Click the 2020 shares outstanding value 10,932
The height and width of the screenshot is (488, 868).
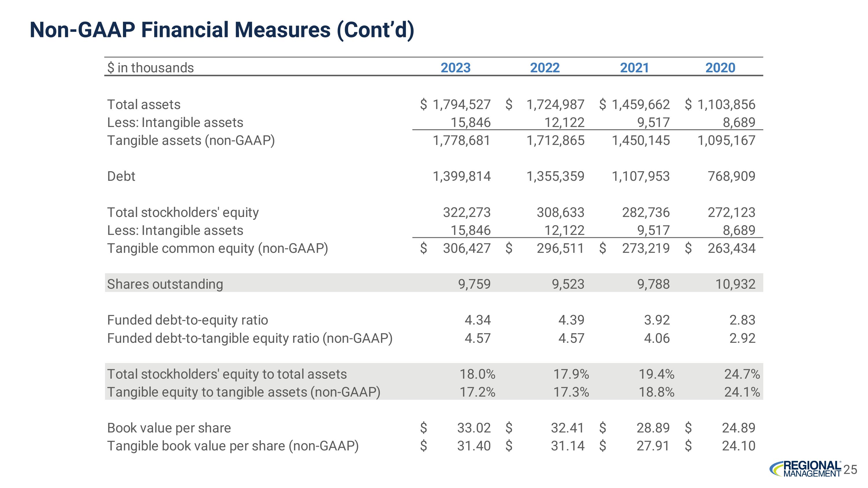[x=735, y=284]
